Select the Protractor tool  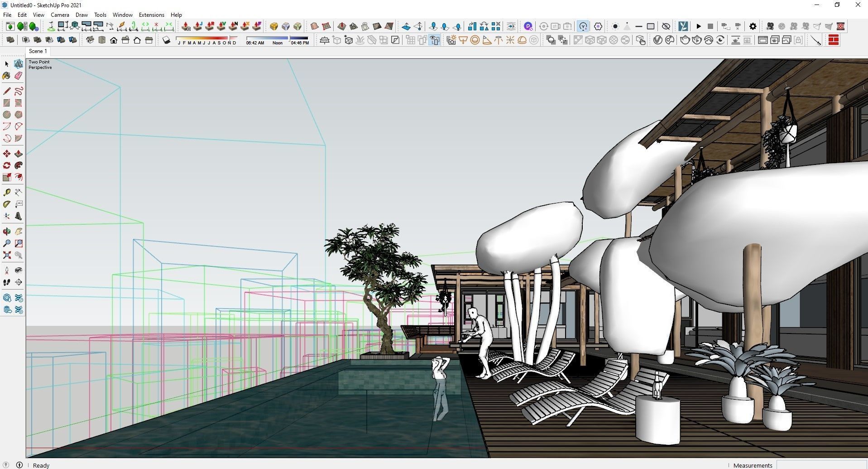pyautogui.click(x=7, y=204)
